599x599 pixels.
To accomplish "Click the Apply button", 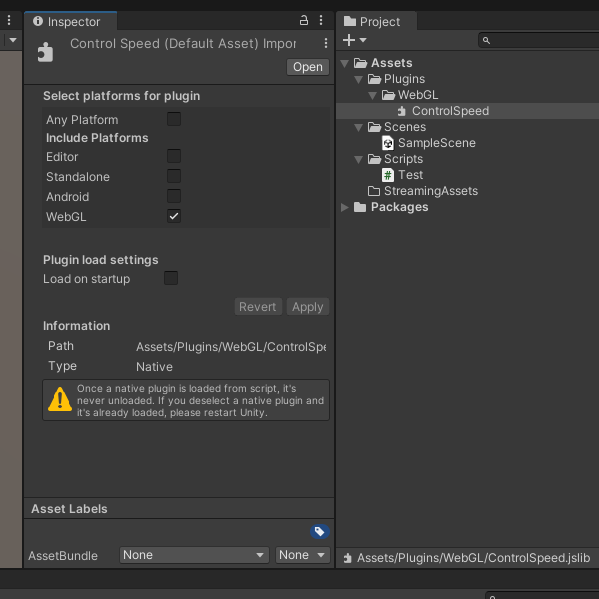I will (x=308, y=307).
